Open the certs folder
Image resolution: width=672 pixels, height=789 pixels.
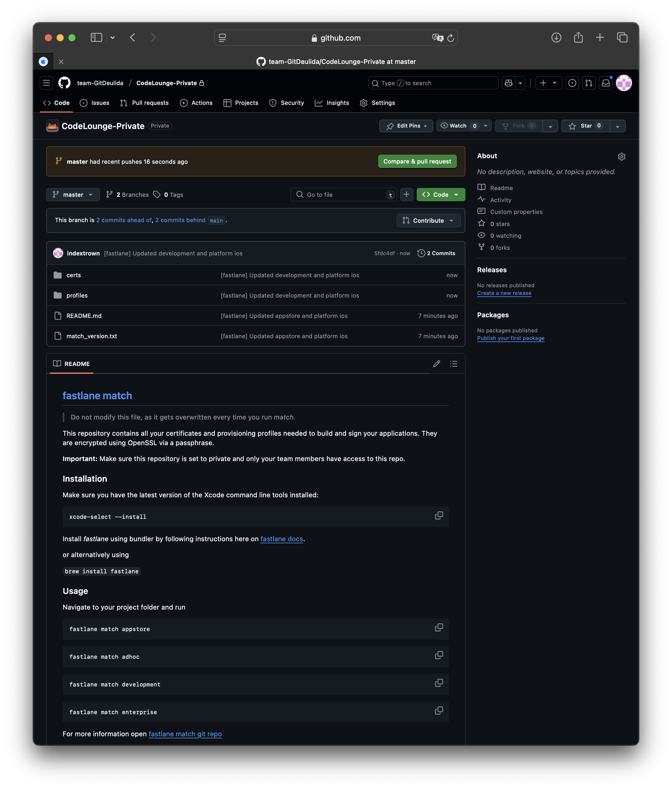pyautogui.click(x=73, y=275)
